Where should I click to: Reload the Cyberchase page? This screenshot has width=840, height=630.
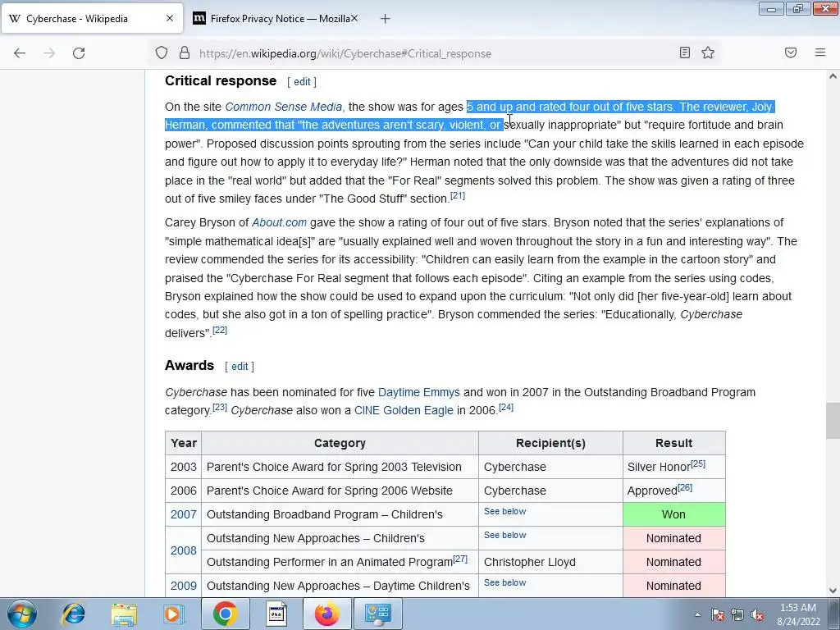[x=79, y=53]
